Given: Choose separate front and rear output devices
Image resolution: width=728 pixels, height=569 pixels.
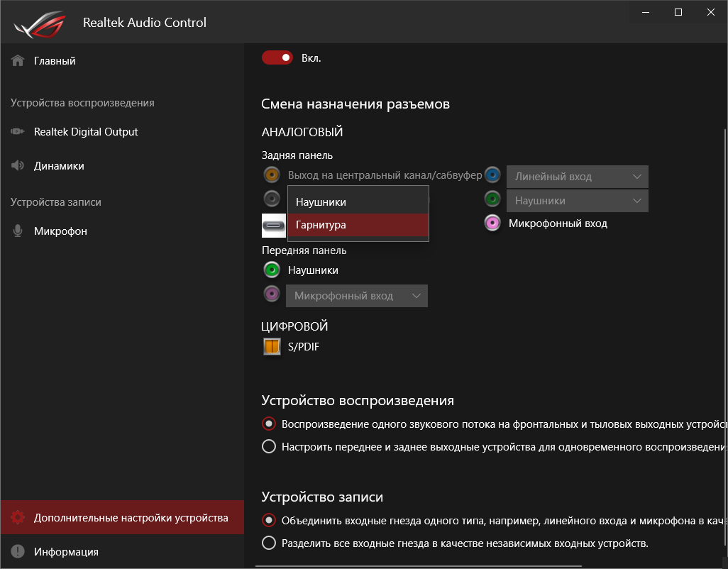Looking at the screenshot, I should pyautogui.click(x=269, y=447).
